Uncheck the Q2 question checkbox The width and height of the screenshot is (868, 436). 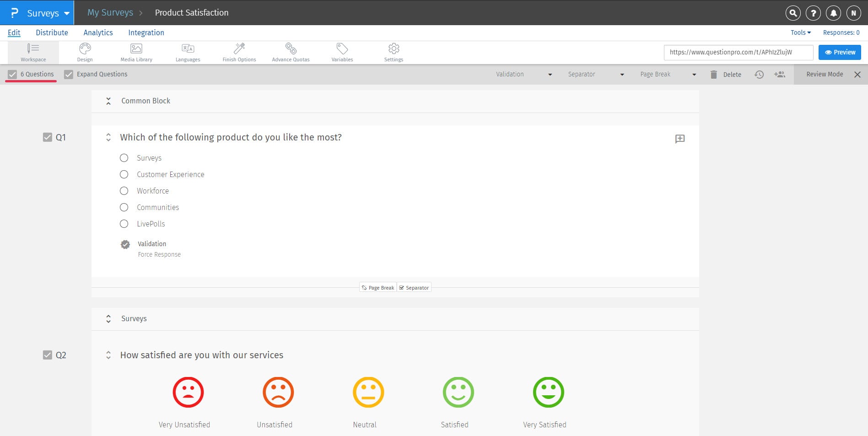(48, 355)
